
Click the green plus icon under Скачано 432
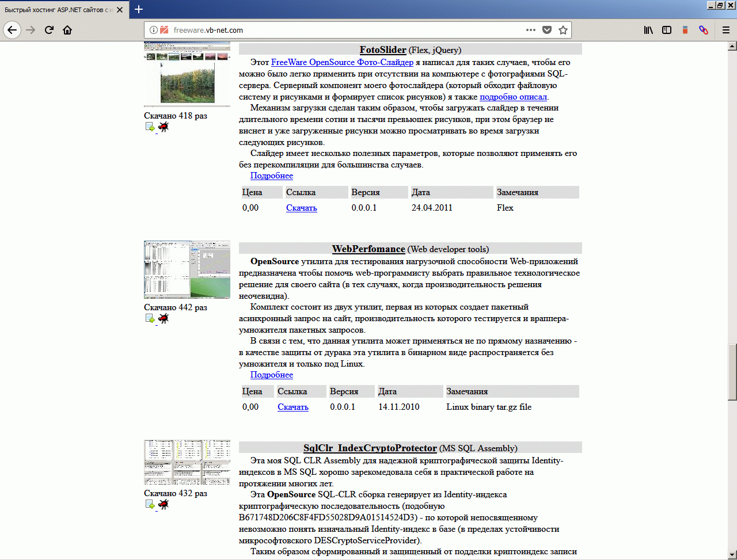(x=150, y=505)
